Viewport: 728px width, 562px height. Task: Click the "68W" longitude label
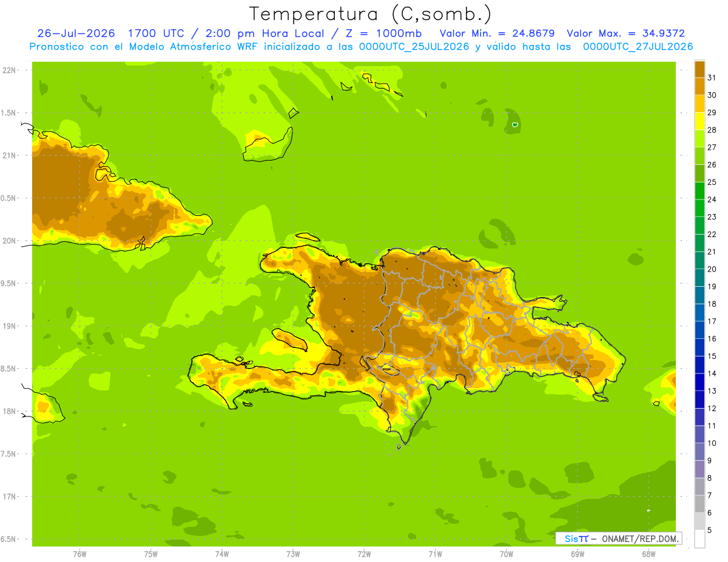coord(649,554)
